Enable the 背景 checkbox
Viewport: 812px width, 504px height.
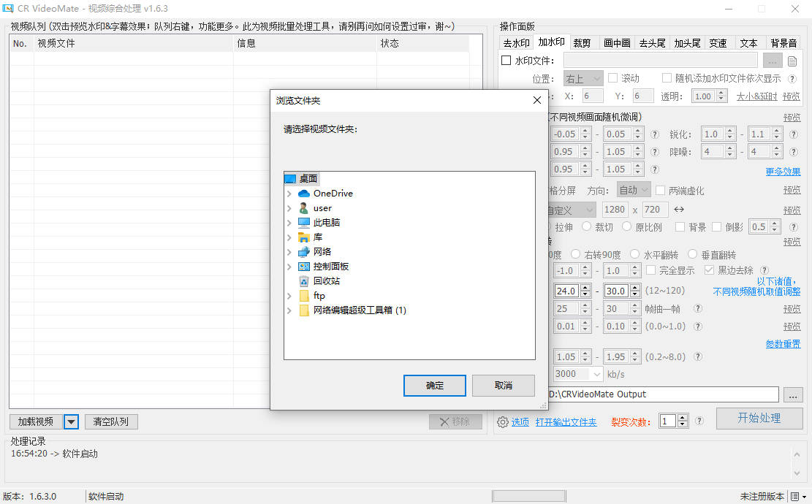[680, 227]
